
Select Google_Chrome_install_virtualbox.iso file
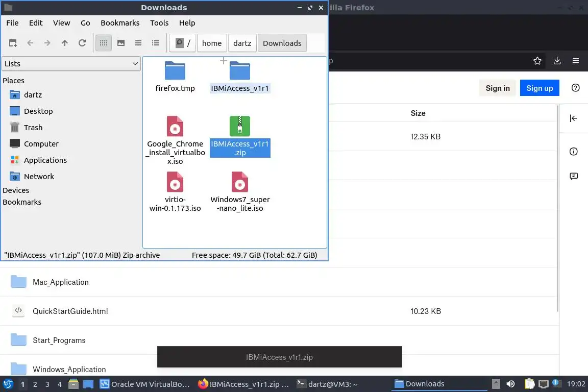(x=175, y=140)
